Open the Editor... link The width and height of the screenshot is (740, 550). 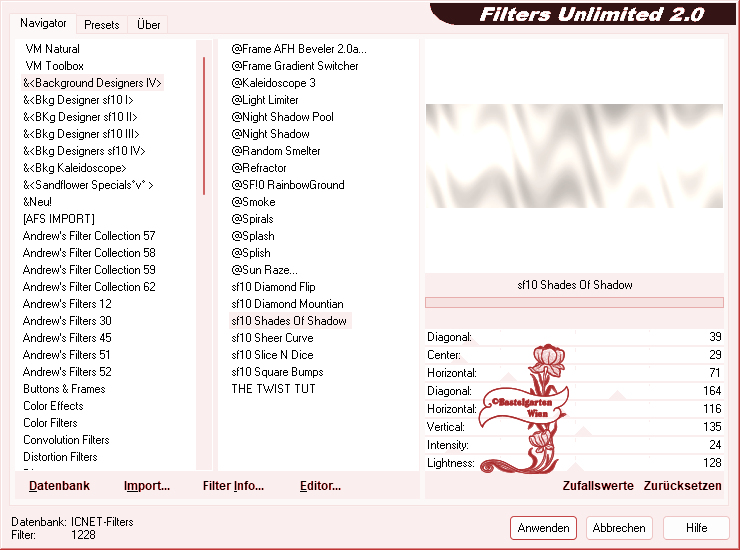coord(320,486)
